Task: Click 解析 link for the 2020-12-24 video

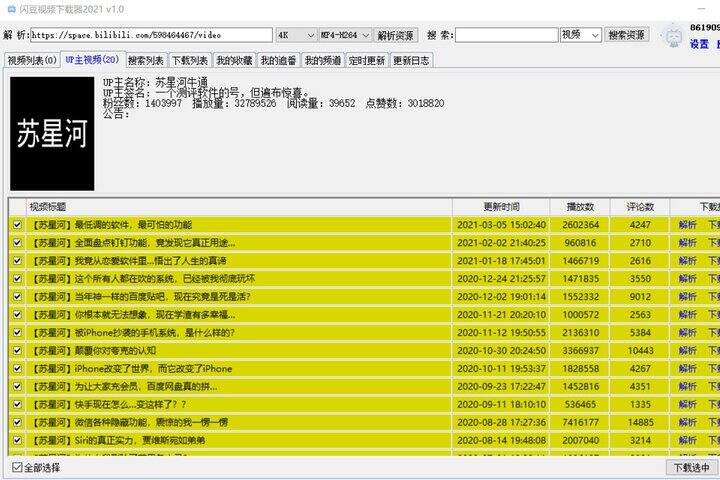Action: pos(687,279)
